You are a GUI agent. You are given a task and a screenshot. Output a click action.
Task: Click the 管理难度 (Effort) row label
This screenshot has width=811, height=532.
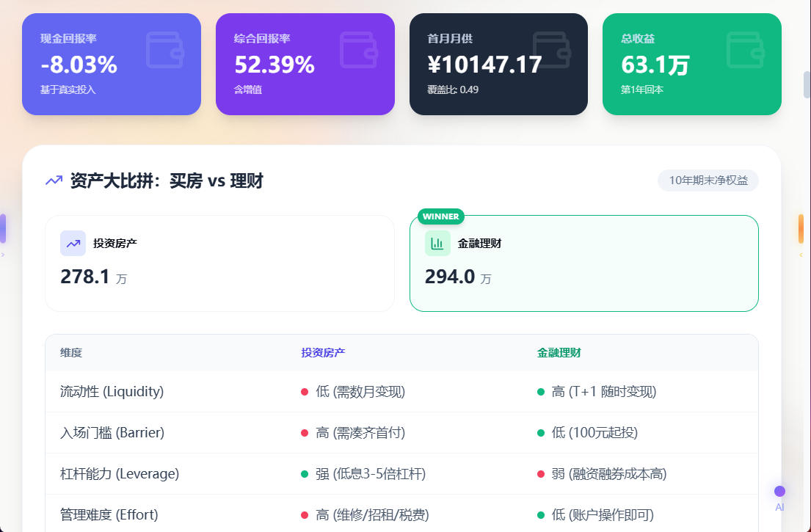point(109,515)
